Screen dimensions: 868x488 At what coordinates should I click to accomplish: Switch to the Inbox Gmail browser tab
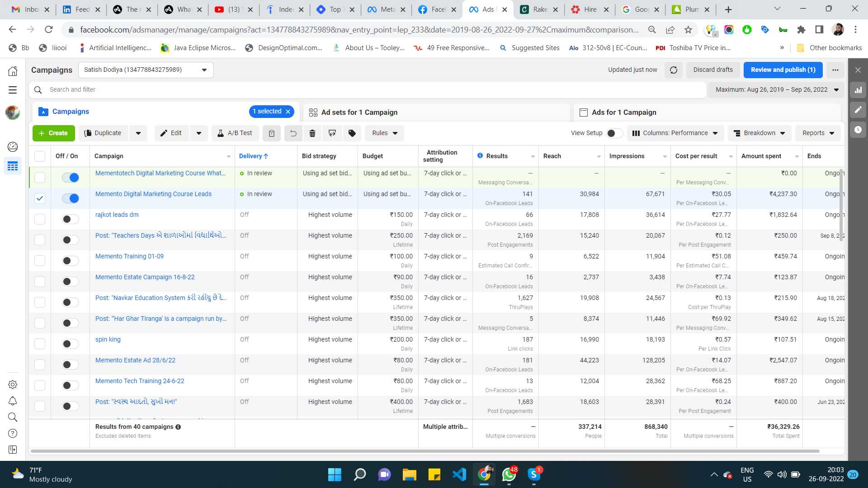coord(30,9)
